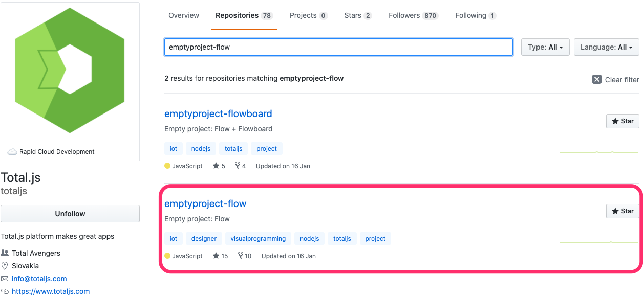Select the designer tag
The image size is (644, 297).
click(204, 239)
